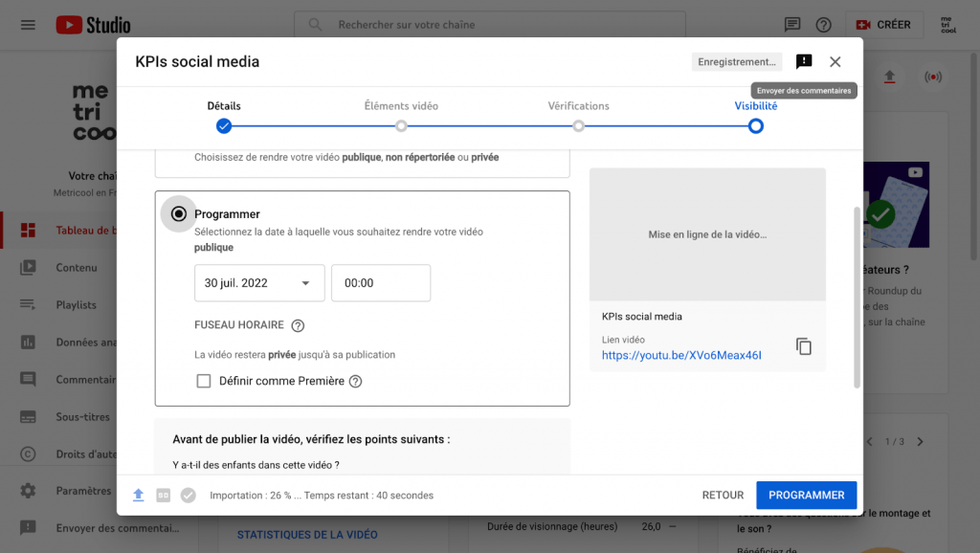This screenshot has width=980, height=553.
Task: Click the RETOUR button
Action: (x=723, y=495)
